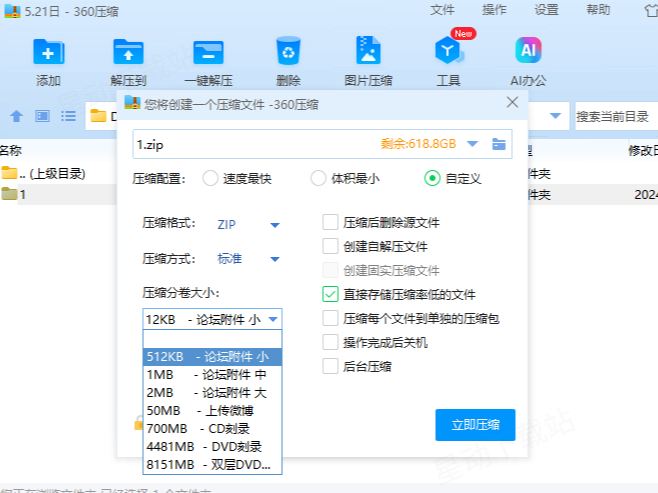Click the 名称 column header
This screenshot has width=658, height=493.
tap(11, 150)
